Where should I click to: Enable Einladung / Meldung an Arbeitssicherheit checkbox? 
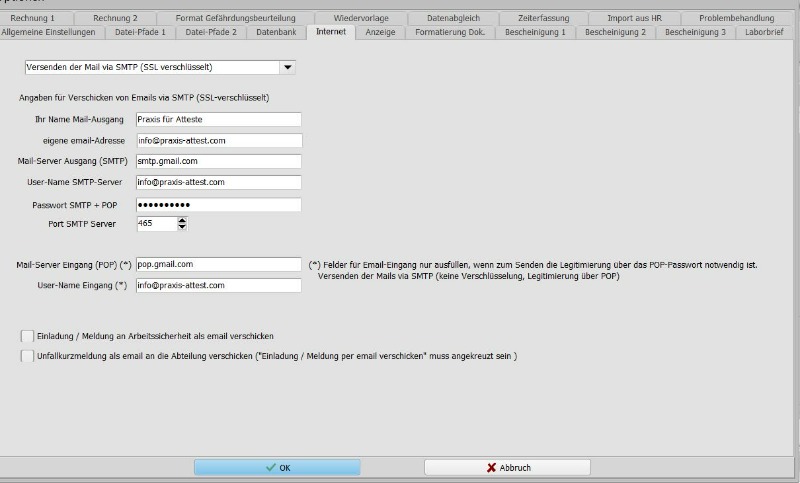pos(27,336)
